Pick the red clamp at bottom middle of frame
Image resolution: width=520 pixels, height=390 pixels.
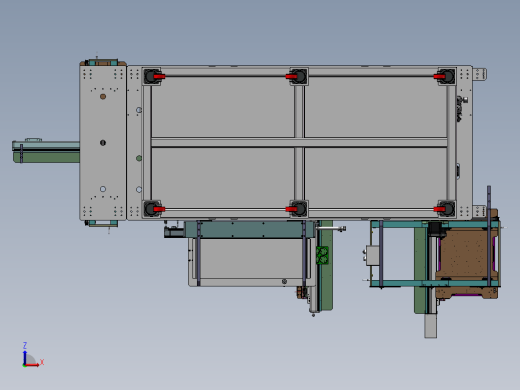click(x=291, y=209)
